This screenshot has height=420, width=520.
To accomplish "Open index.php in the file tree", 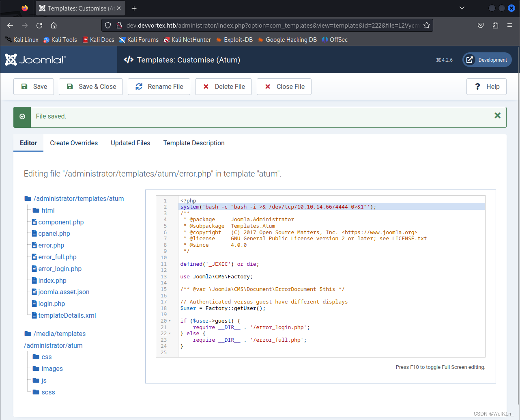I will click(x=49, y=280).
